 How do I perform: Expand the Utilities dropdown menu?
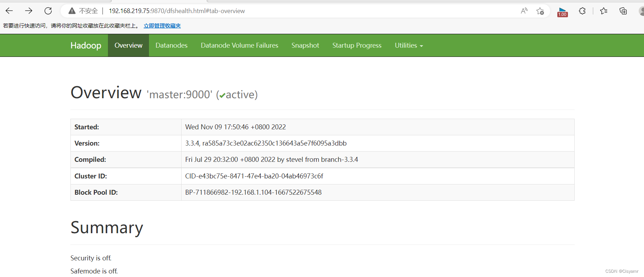409,45
